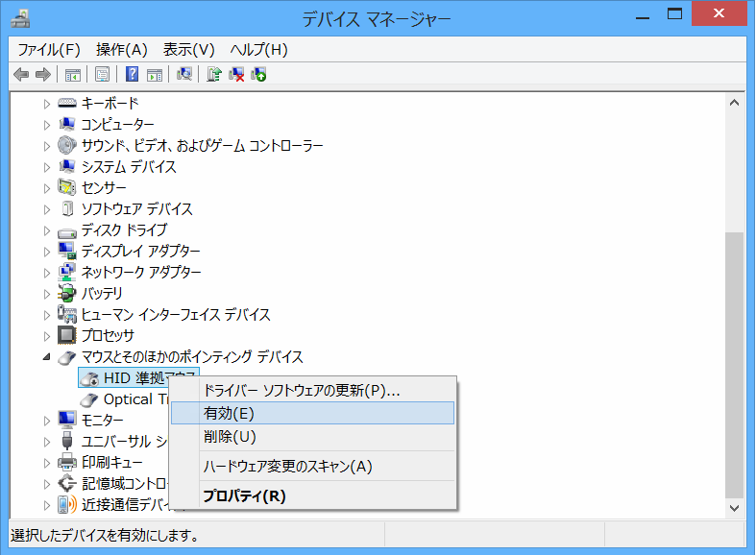Screen dimensions: 756x555
Task: Click the blue question mark Help icon
Action: [x=132, y=75]
